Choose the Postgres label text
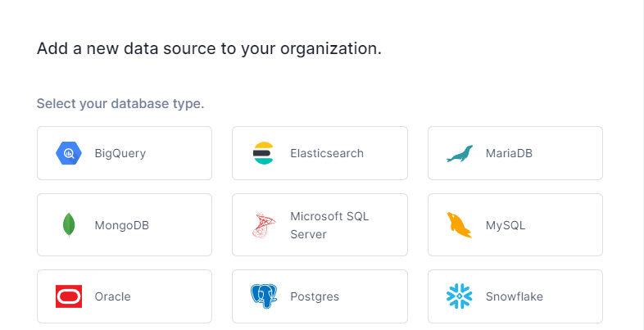The image size is (644, 330). (x=315, y=296)
